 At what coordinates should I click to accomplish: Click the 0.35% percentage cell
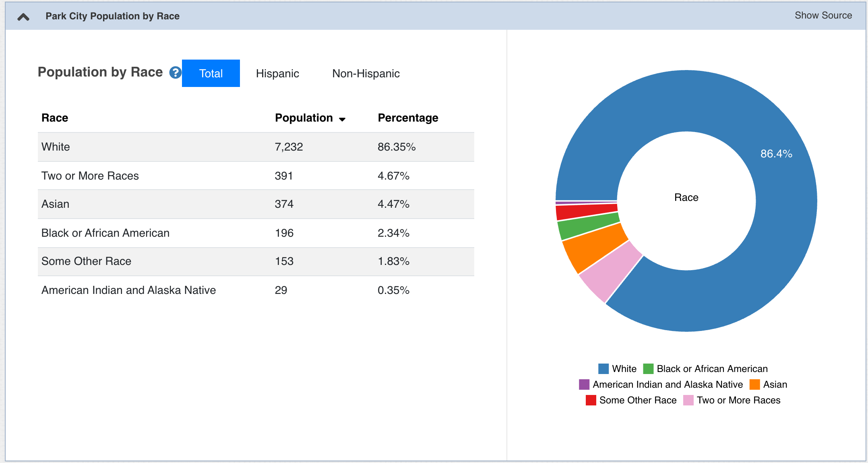point(393,290)
